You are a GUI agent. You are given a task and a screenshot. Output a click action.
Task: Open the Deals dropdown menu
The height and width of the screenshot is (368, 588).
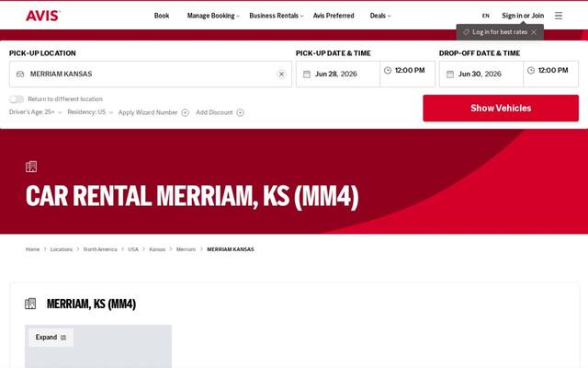point(380,16)
